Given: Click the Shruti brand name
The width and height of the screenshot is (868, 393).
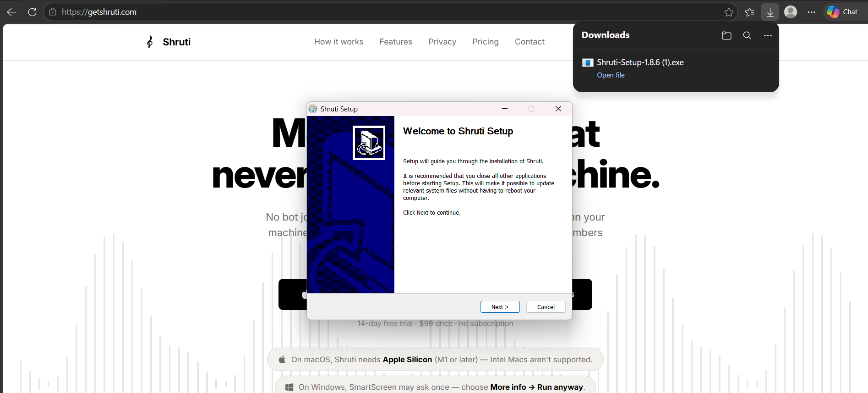Looking at the screenshot, I should tap(176, 42).
